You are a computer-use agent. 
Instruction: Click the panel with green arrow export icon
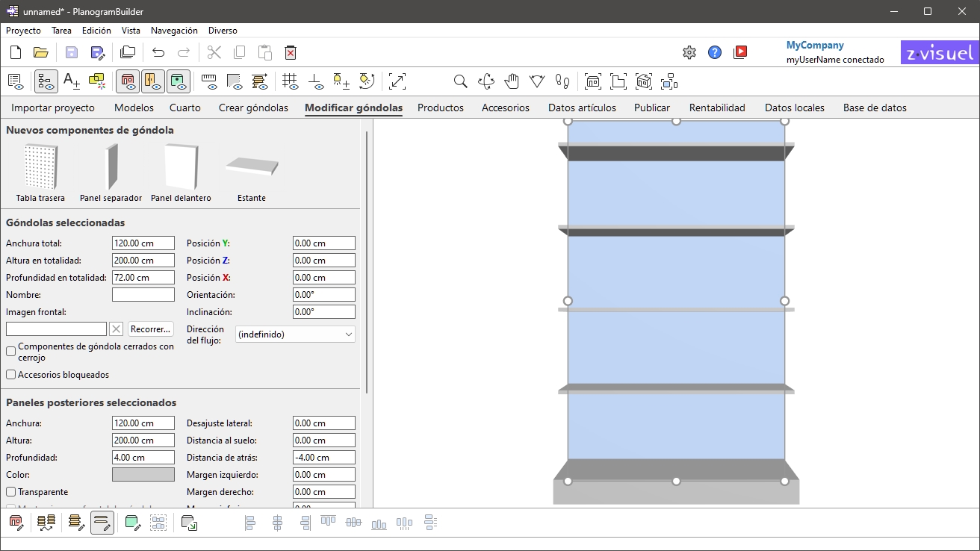pyautogui.click(x=189, y=523)
